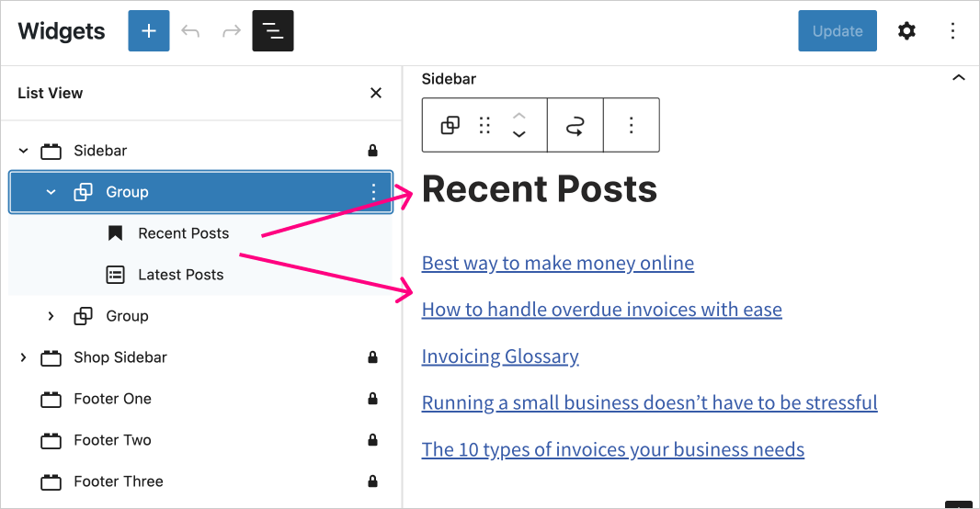Click the Latest Posts list icon

pyautogui.click(x=115, y=274)
